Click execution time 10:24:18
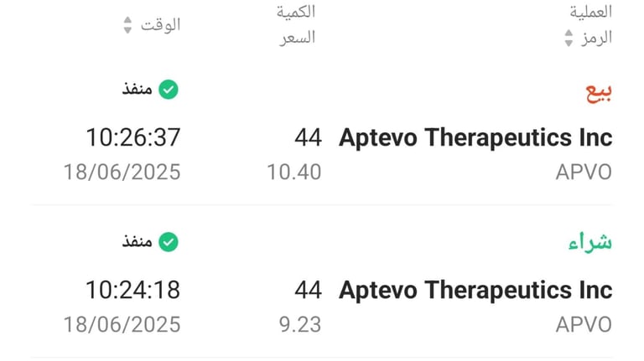This screenshot has width=644, height=361. tap(133, 290)
